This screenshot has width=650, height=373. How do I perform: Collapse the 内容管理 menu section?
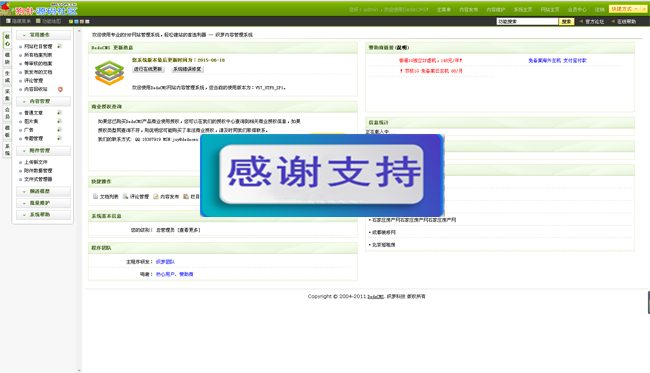[44, 101]
